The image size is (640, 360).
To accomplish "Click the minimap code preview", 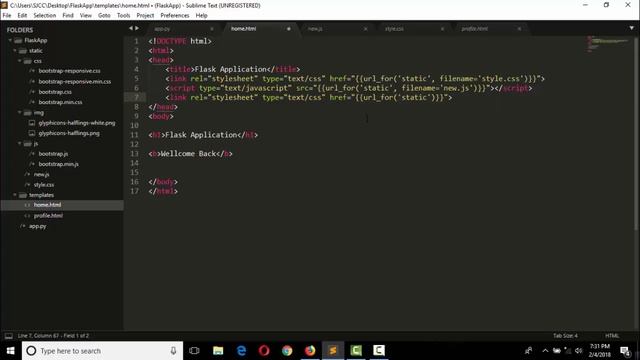I will pos(608,44).
